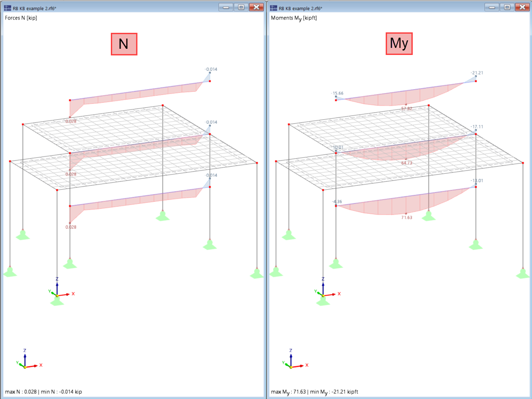Minimize the Moments My window

click(x=492, y=7)
